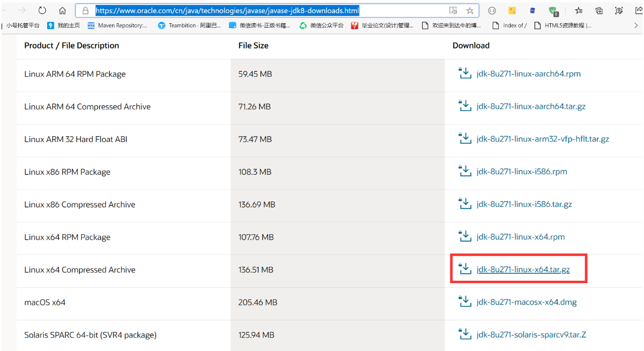The width and height of the screenshot is (644, 351).
Task: Open the Maven Repository bookmark
Action: coord(117,26)
